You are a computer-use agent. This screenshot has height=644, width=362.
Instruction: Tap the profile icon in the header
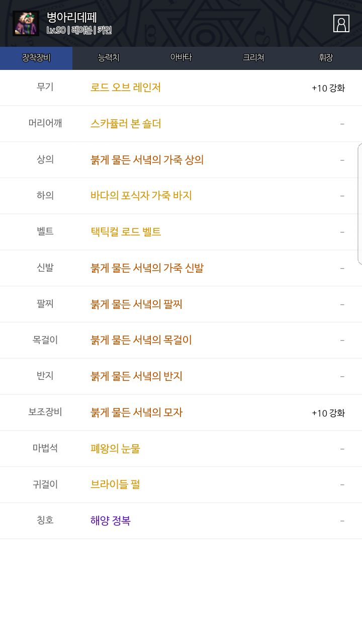click(341, 24)
